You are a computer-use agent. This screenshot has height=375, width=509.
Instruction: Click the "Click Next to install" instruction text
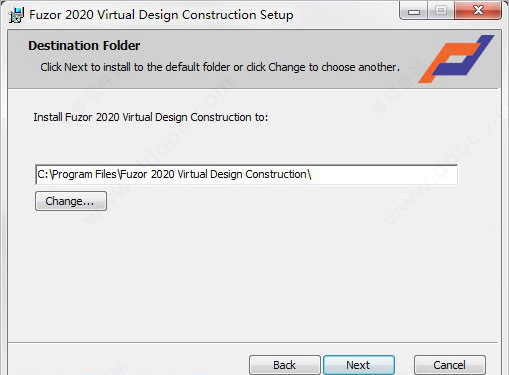point(220,67)
